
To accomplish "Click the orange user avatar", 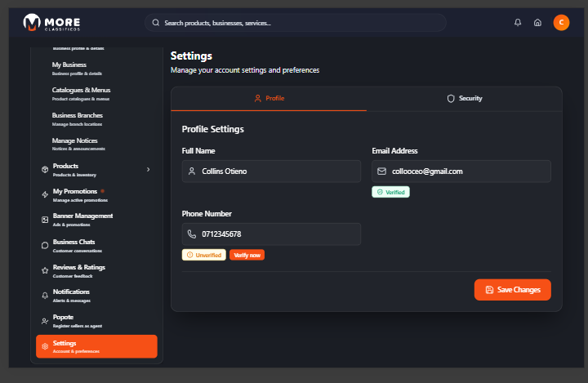I will click(561, 23).
